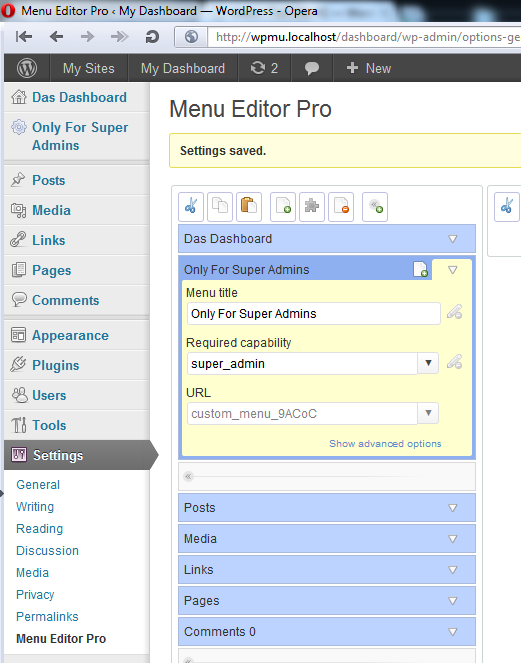Image resolution: width=521 pixels, height=663 pixels.
Task: Open Privacy settings submenu link
Action: point(35,595)
